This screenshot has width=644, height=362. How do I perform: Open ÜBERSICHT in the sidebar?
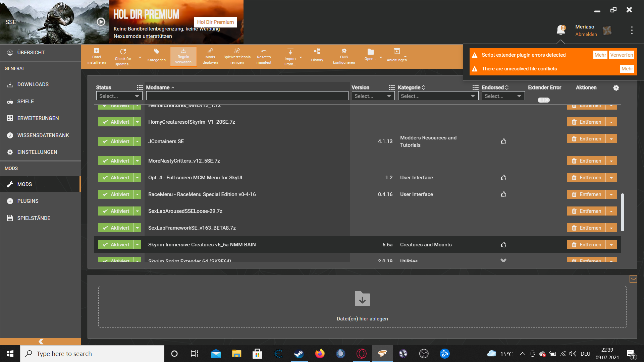(41, 53)
